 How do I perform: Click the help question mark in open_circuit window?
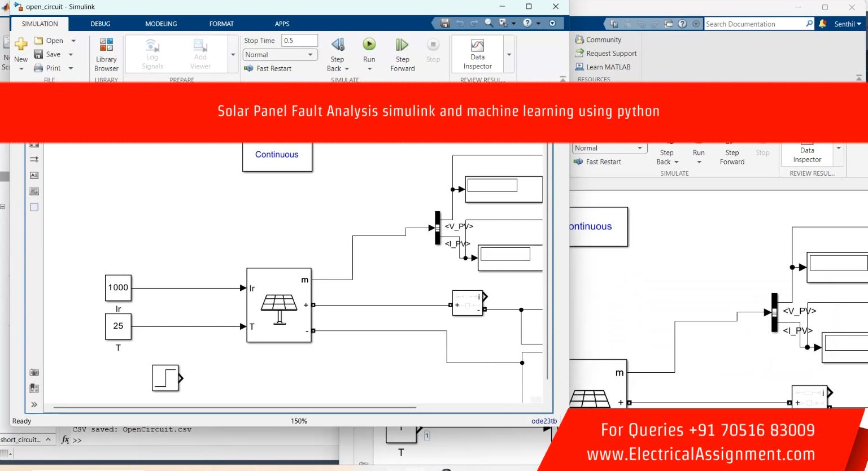[x=527, y=23]
